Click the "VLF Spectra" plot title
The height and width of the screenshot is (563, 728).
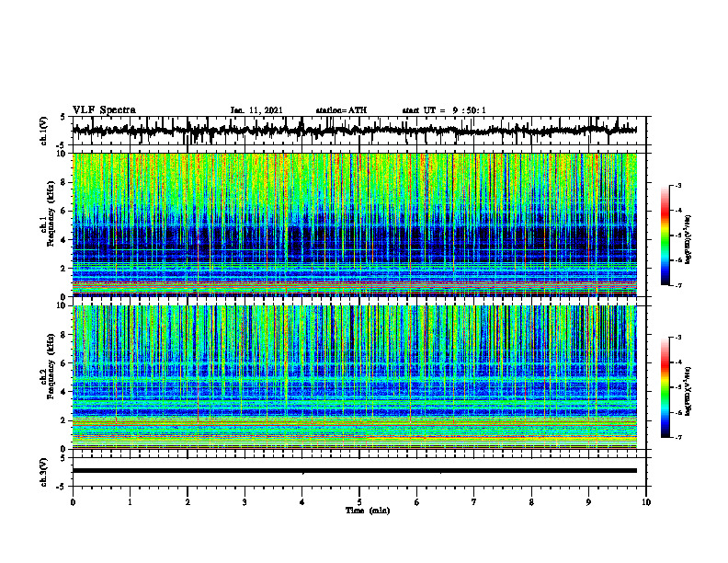pyautogui.click(x=104, y=110)
